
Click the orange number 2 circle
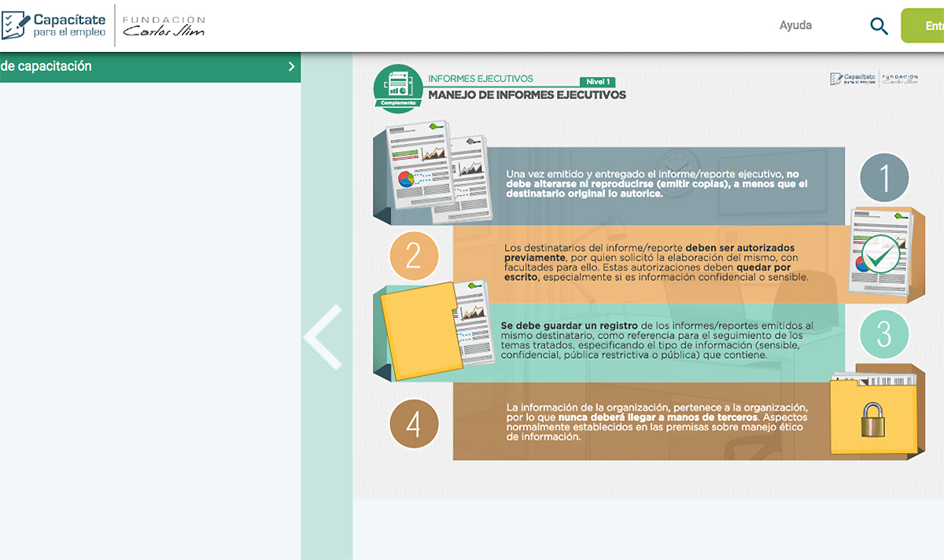pos(414,256)
